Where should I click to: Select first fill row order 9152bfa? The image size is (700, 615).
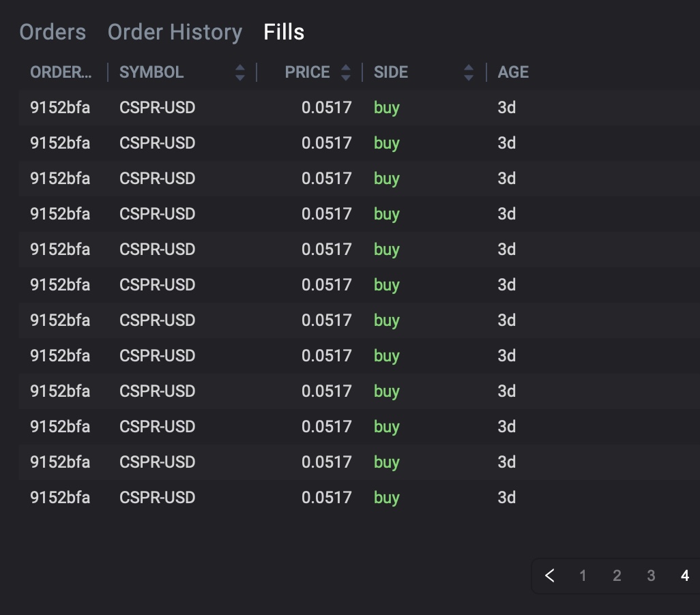tap(60, 108)
